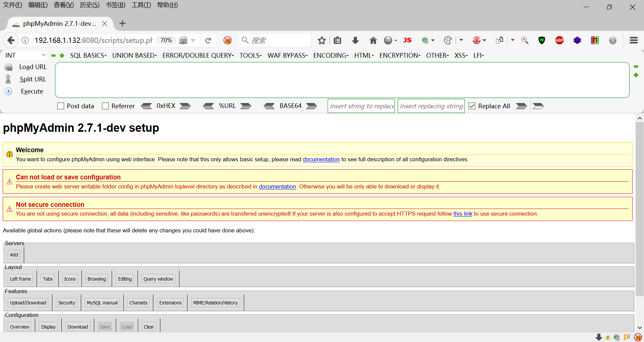Viewport: 644px width, 342px height.
Task: Click the left arrow beside BASE64
Action: tap(269, 106)
